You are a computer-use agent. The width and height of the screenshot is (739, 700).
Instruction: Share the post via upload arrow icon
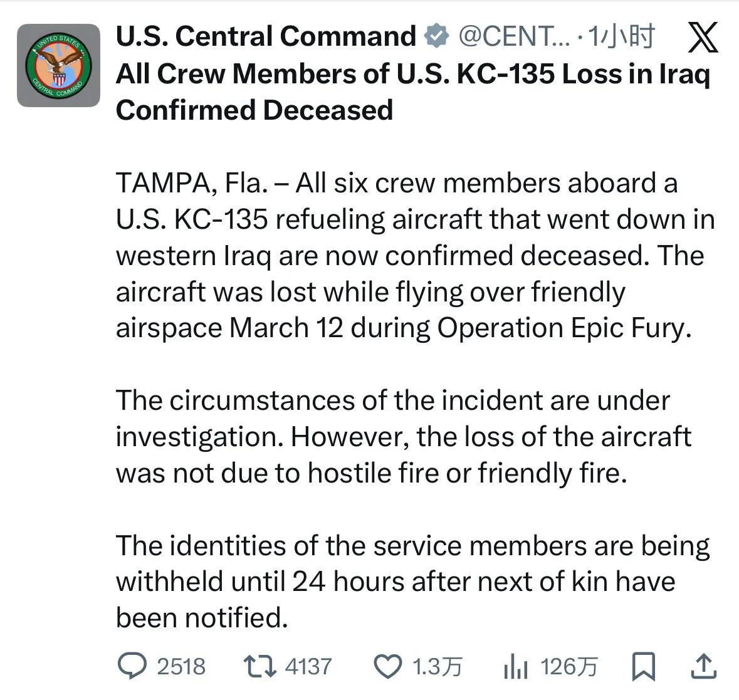703,666
